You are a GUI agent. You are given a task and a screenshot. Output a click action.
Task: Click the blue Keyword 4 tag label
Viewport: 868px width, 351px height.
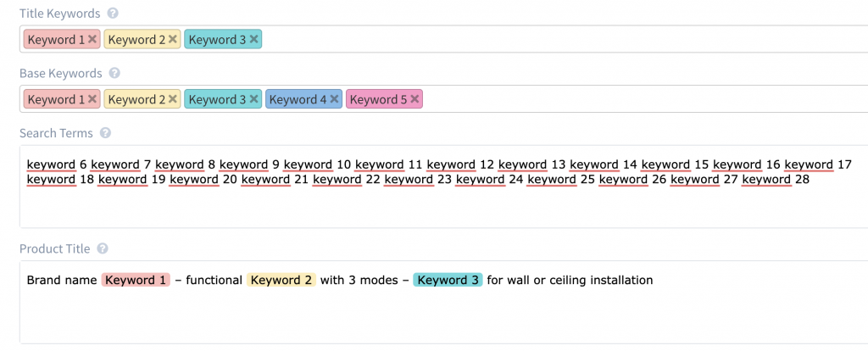point(298,100)
